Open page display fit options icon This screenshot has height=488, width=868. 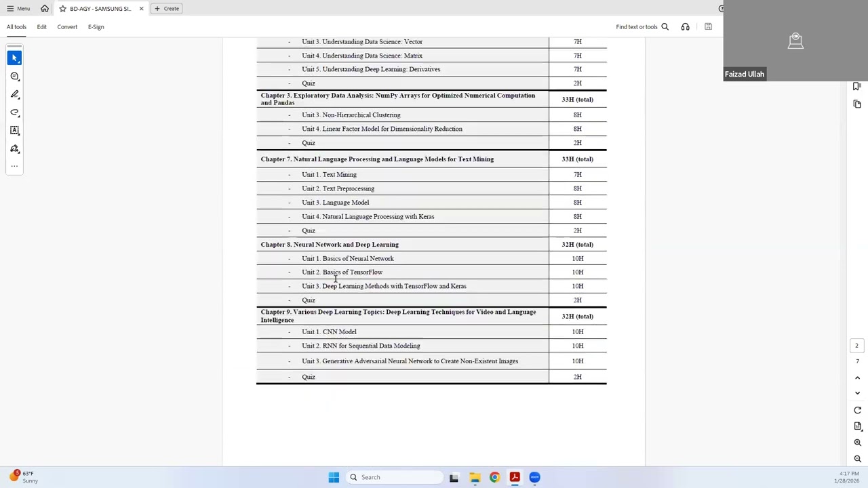click(x=857, y=426)
